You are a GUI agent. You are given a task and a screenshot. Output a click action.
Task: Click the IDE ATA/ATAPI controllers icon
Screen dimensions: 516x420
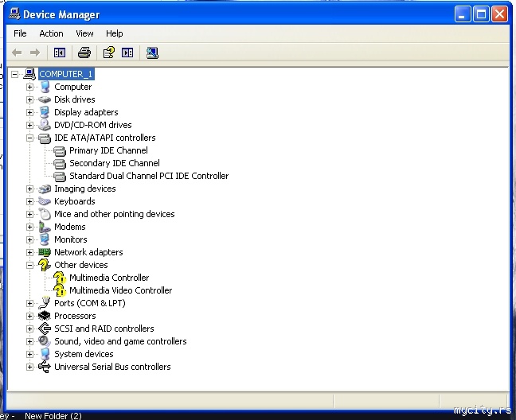[x=45, y=138]
